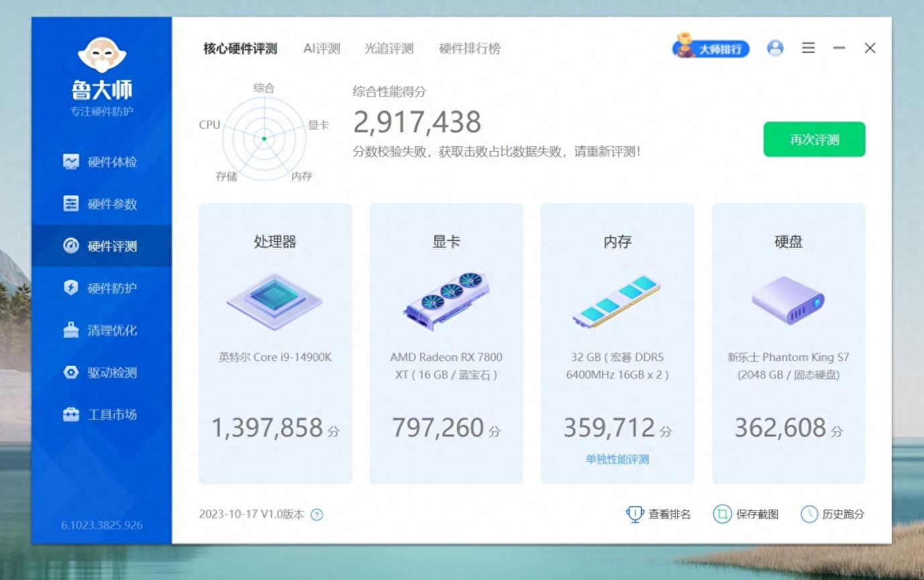Switch to the 硬件排行榜 tab
Image resolution: width=924 pixels, height=580 pixels.
click(x=470, y=48)
